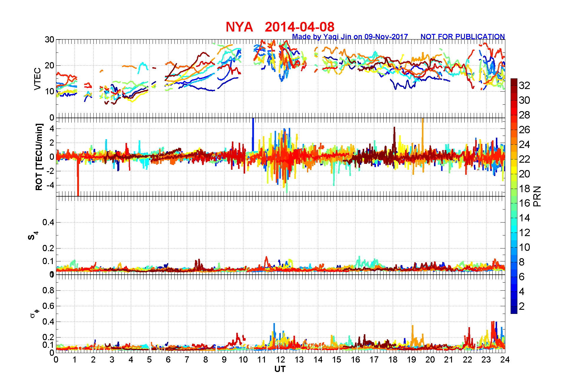Click the 'VTEC' y-axis label

(37, 79)
